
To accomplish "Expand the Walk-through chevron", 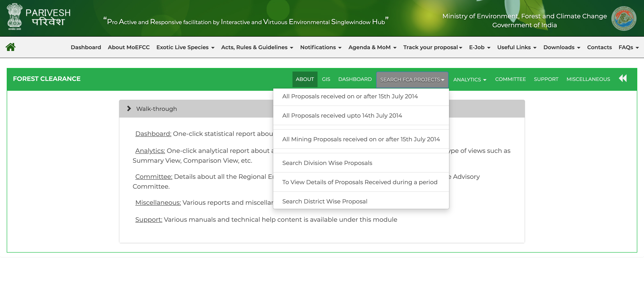I will click(129, 108).
